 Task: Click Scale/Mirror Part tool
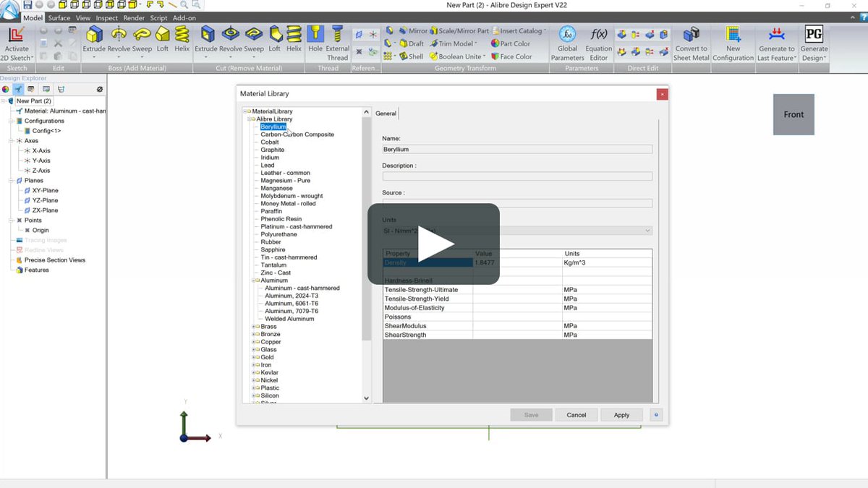(459, 31)
